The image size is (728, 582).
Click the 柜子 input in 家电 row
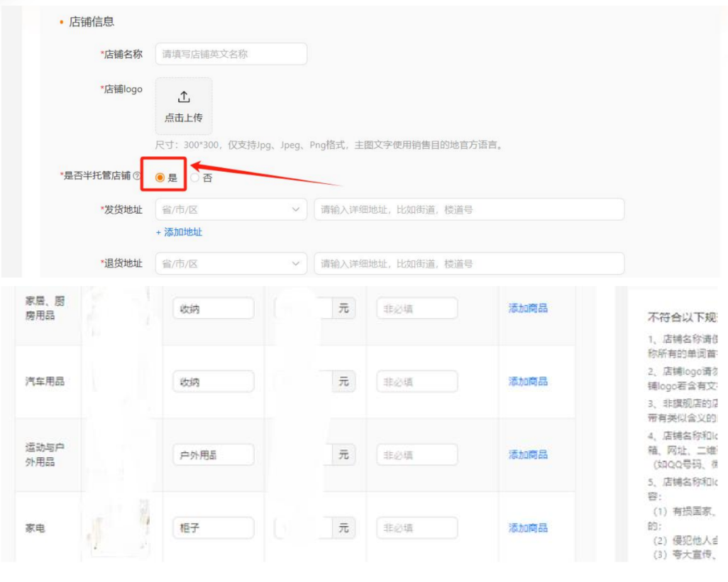pyautogui.click(x=213, y=527)
